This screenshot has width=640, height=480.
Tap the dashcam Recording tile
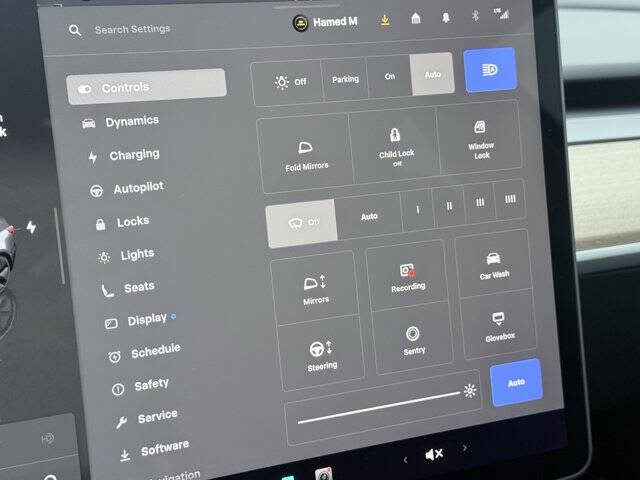[x=407, y=278]
